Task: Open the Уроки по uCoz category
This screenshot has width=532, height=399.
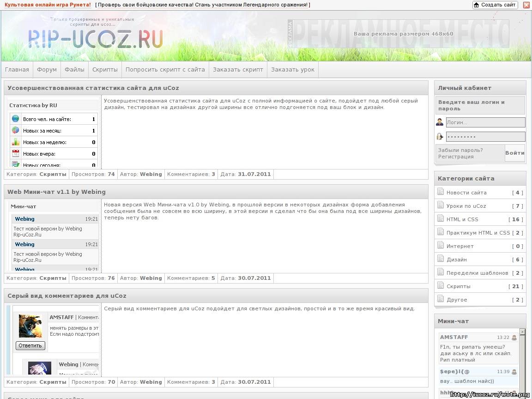Action: click(466, 206)
